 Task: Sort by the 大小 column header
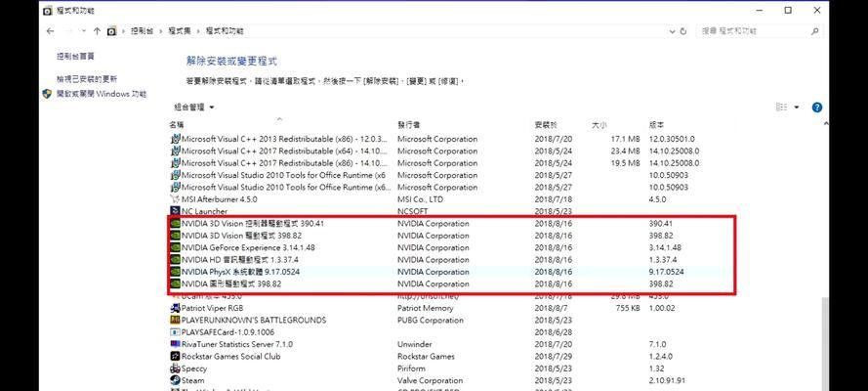pyautogui.click(x=599, y=125)
